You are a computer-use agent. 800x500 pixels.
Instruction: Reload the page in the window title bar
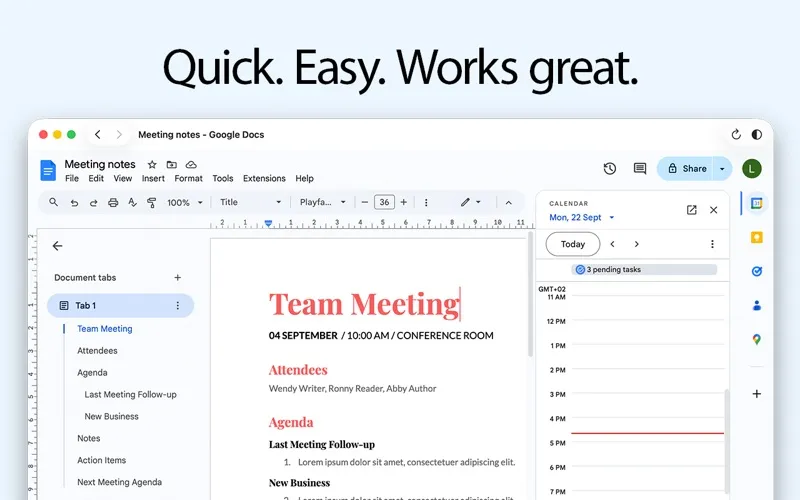tap(736, 134)
